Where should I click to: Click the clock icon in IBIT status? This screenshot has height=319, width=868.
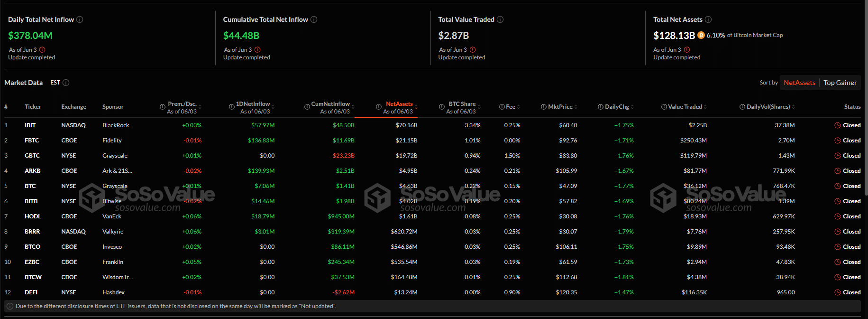point(838,125)
